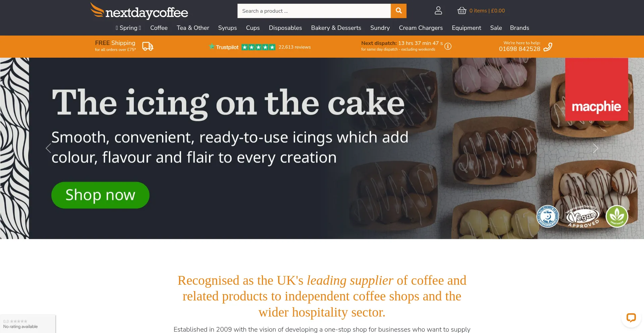Go to the previous banner slide

[x=48, y=148]
